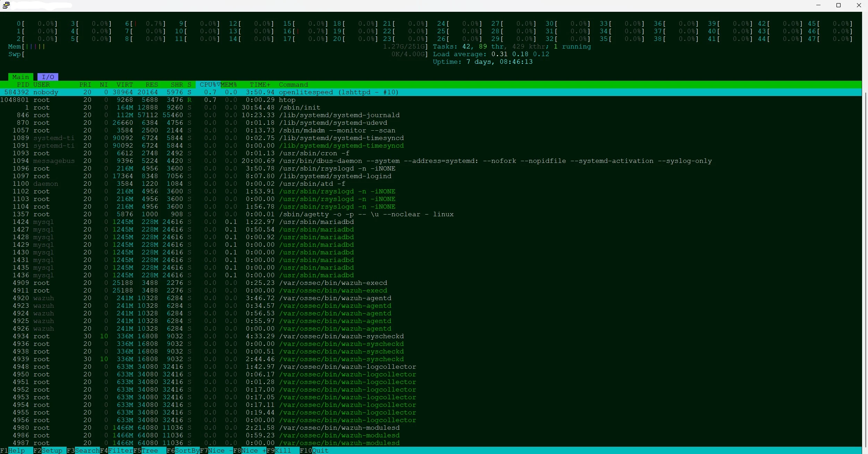Minimize the terminal window
This screenshot has width=868, height=454.
[818, 5]
